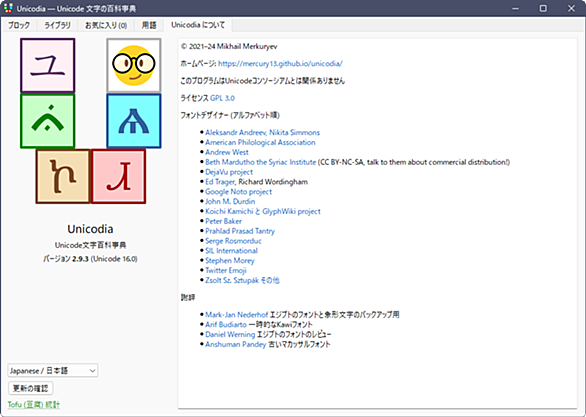Open American Philological Association link

pyautogui.click(x=260, y=142)
